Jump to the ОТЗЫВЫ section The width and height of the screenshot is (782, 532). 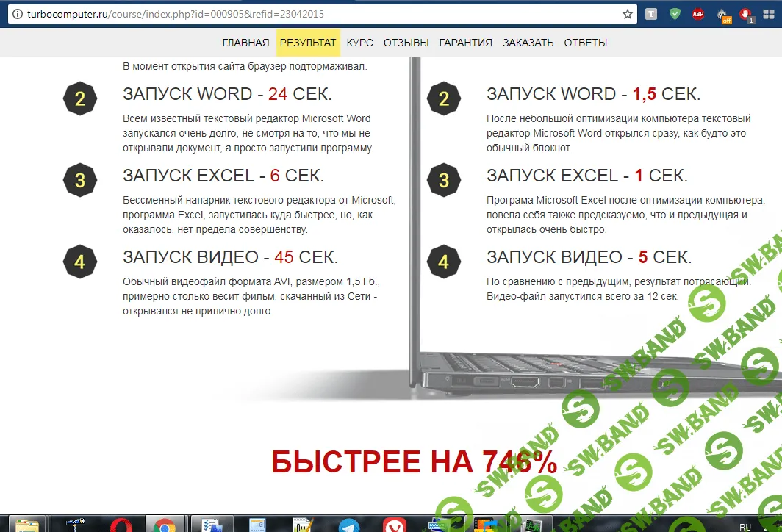[406, 43]
